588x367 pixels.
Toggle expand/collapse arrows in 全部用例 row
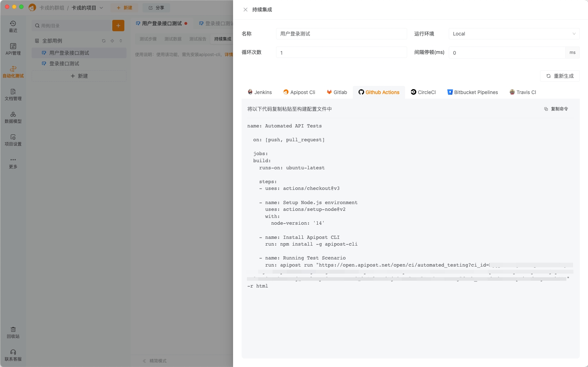(121, 41)
